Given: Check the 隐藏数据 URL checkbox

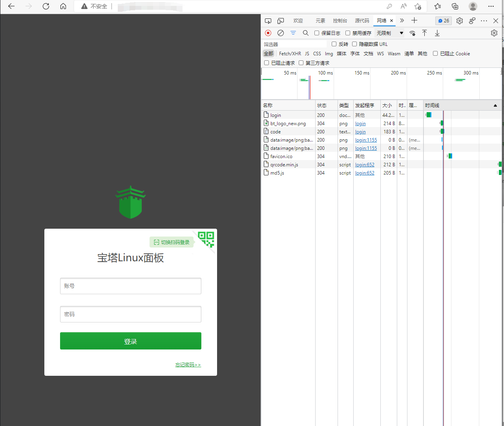Looking at the screenshot, I should (x=354, y=44).
